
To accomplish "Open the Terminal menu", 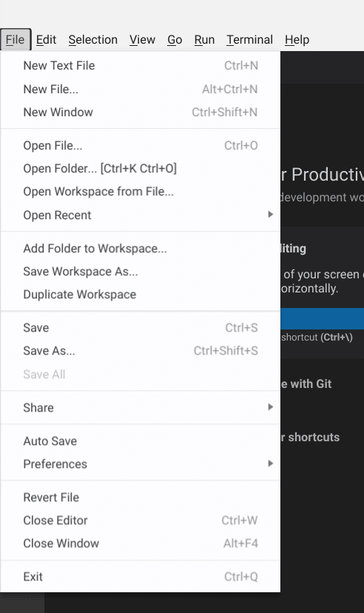I will [x=249, y=40].
